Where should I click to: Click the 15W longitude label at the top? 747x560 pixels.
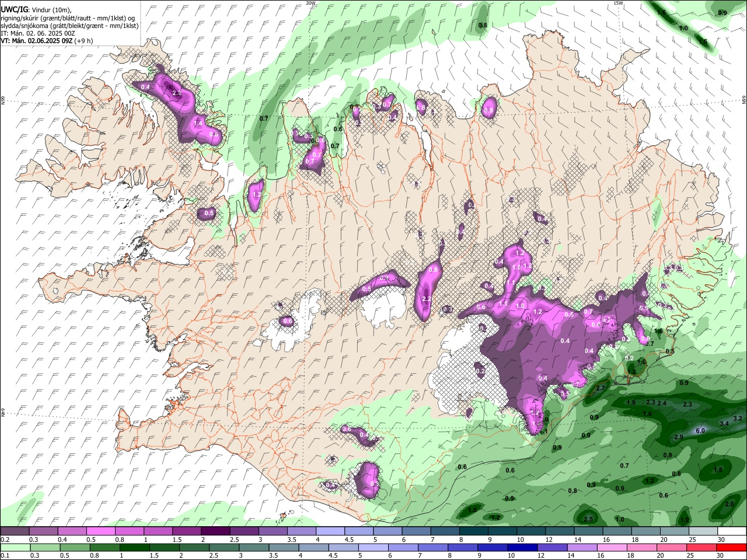[618, 3]
